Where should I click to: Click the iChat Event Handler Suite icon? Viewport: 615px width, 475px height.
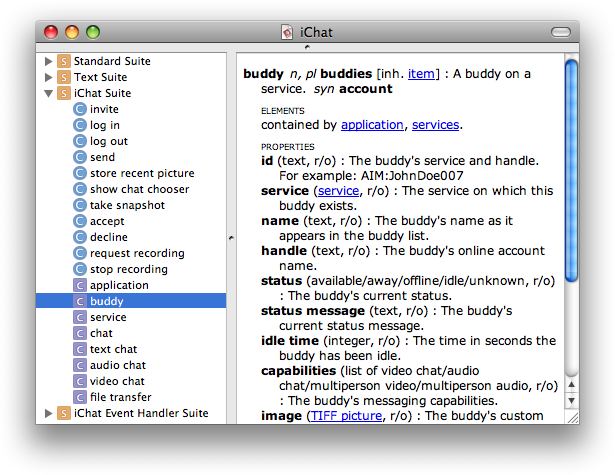(64, 413)
